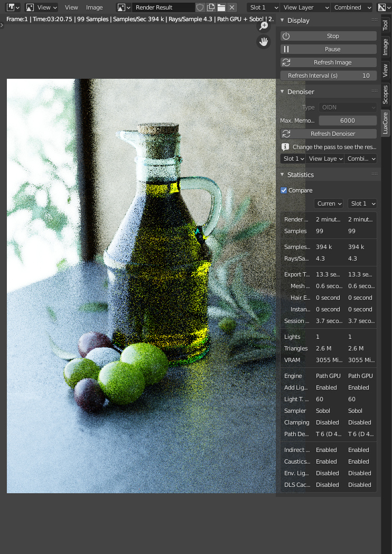Image resolution: width=392 pixels, height=554 pixels.
Task: Pause the render
Action: pos(329,49)
